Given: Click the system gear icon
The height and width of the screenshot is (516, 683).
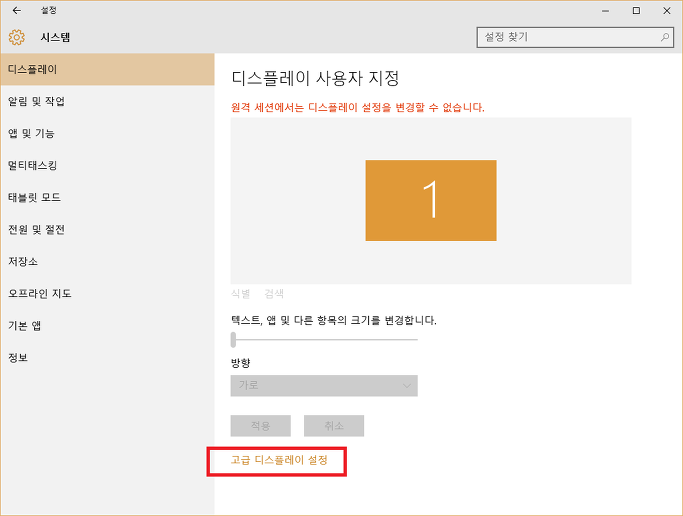Looking at the screenshot, I should tap(17, 37).
